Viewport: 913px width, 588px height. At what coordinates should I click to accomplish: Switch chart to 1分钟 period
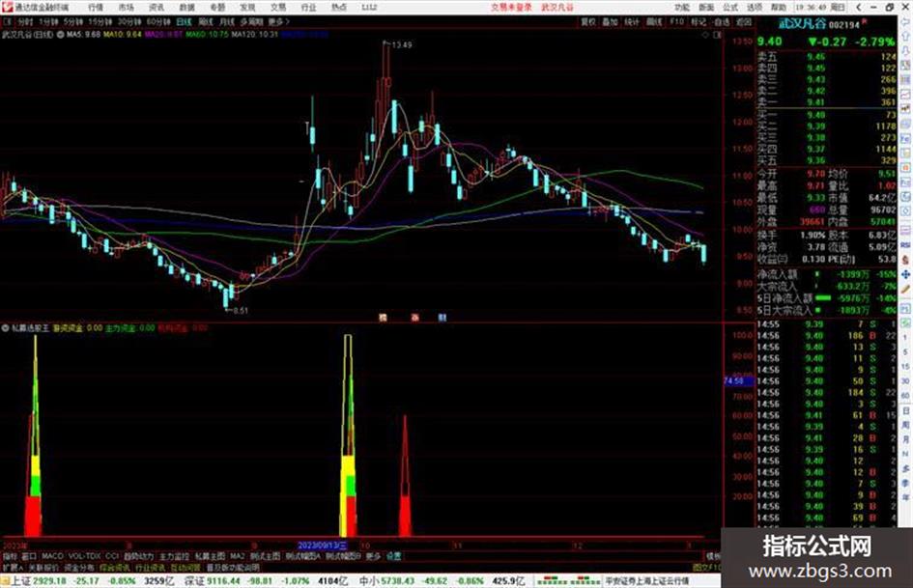tap(48, 21)
